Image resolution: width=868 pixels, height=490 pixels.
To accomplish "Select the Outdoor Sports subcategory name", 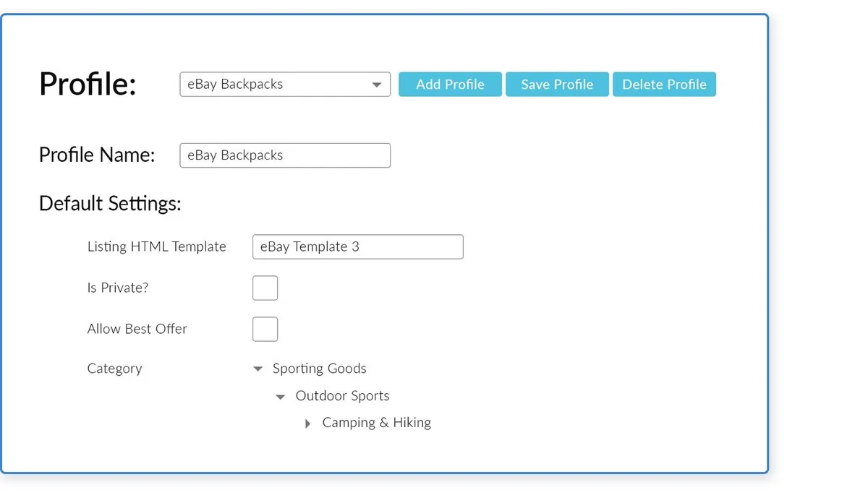I will 342,396.
